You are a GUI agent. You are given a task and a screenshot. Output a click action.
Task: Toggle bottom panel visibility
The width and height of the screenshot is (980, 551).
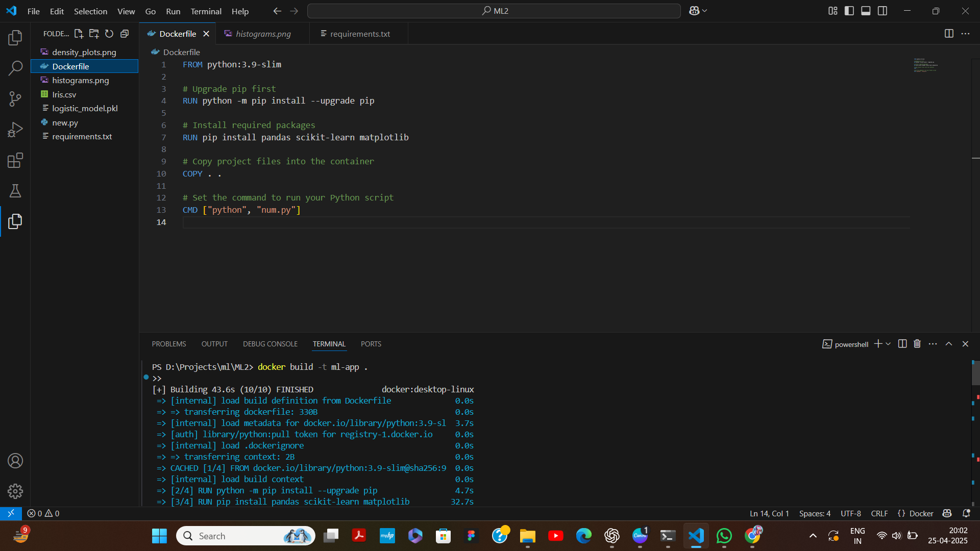(x=866, y=11)
